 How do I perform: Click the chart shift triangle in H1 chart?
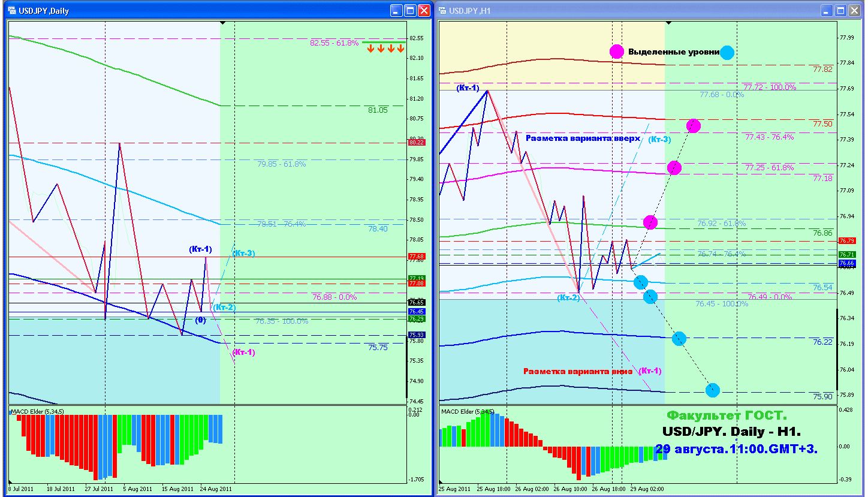point(669,23)
